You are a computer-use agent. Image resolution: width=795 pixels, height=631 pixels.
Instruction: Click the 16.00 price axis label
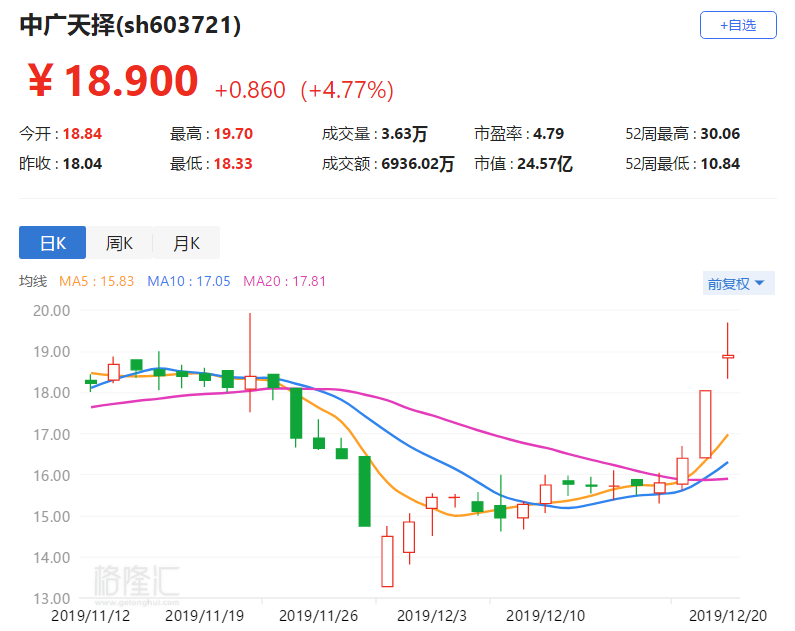pyautogui.click(x=52, y=475)
